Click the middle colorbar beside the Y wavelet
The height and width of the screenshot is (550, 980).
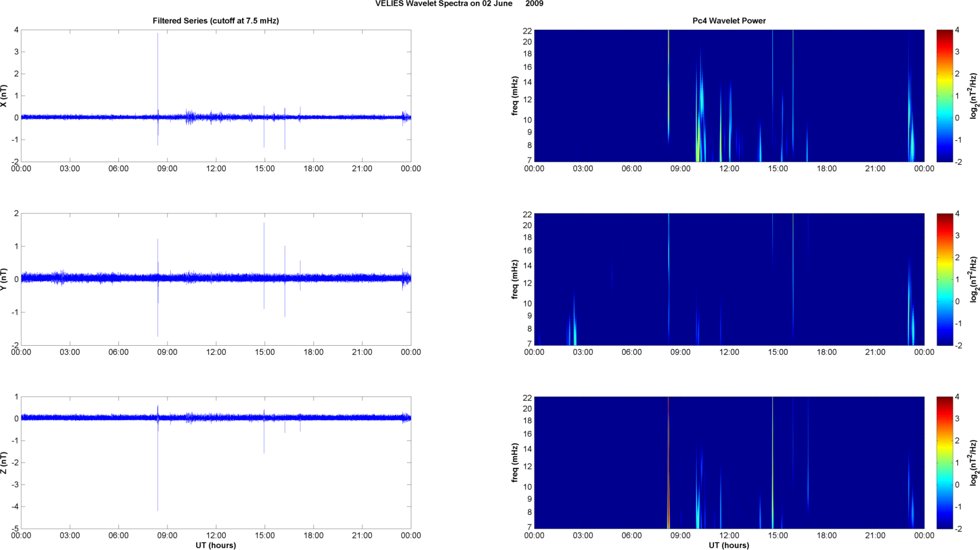pyautogui.click(x=944, y=279)
